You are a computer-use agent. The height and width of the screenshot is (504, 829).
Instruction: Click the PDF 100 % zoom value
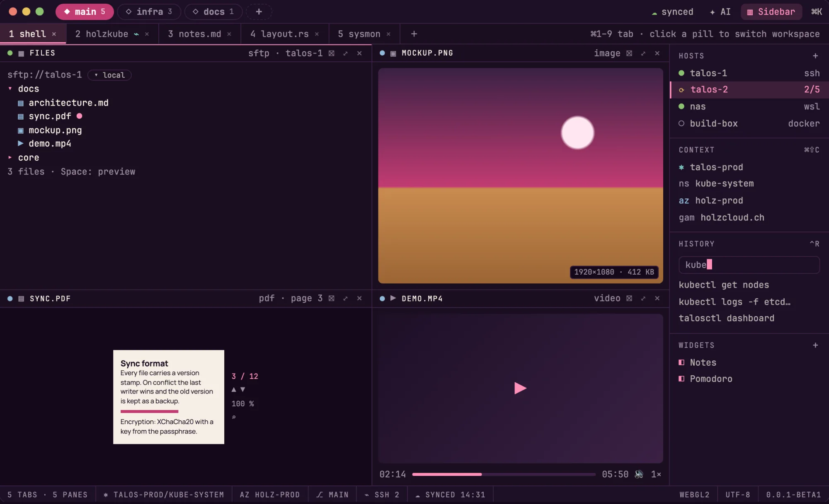pos(243,403)
